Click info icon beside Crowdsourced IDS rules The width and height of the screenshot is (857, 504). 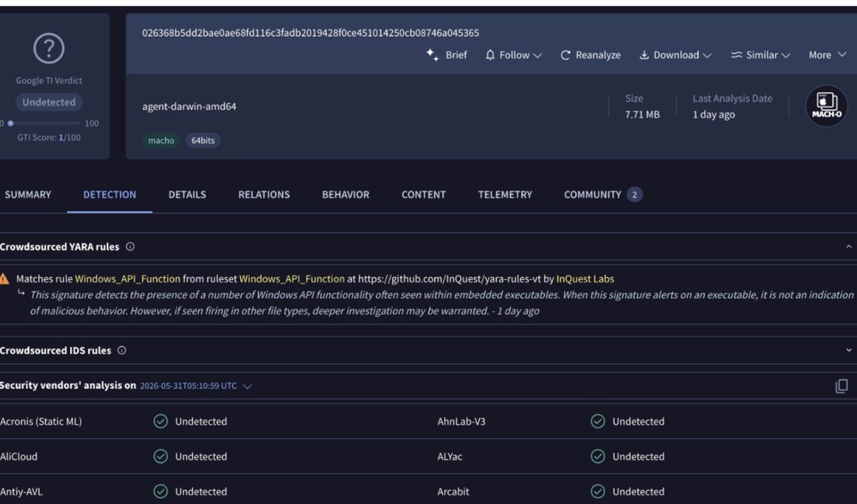point(121,351)
